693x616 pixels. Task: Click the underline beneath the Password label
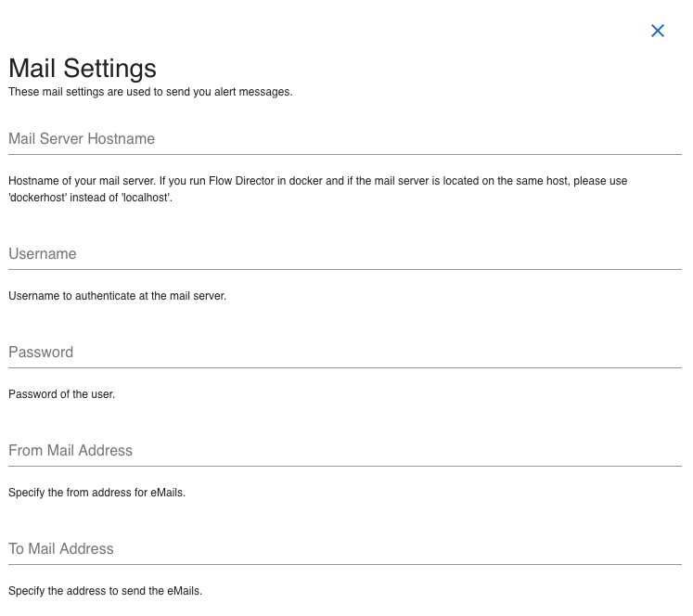pyautogui.click(x=344, y=367)
